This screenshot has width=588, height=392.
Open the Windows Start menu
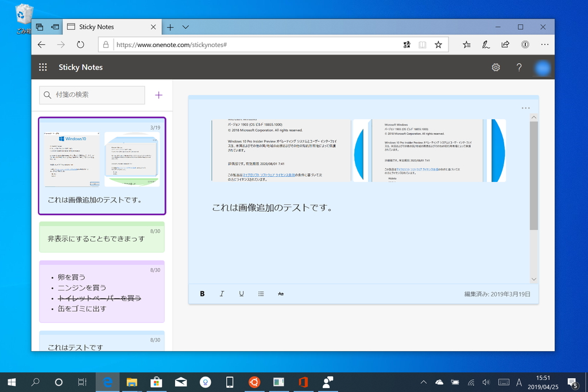(11, 382)
